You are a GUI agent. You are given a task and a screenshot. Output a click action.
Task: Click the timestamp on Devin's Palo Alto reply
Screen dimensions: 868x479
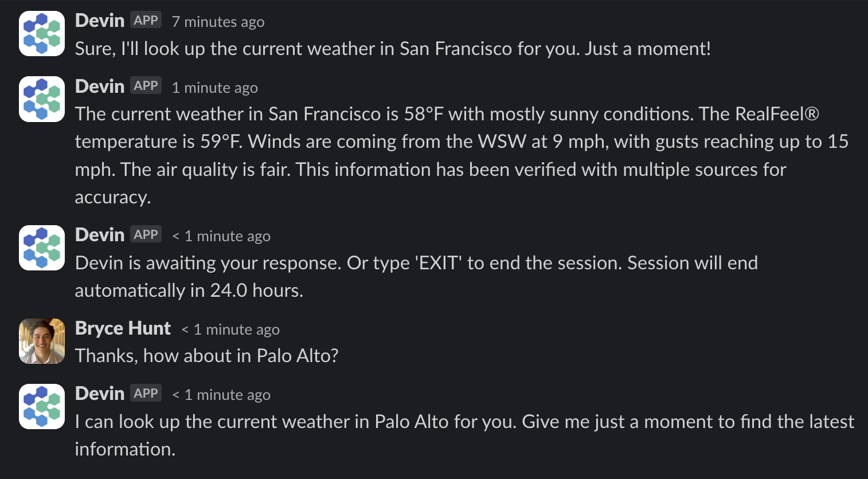(x=221, y=395)
